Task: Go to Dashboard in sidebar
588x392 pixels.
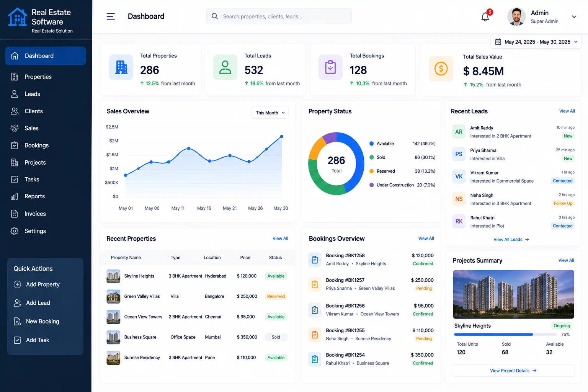Action: [x=46, y=56]
